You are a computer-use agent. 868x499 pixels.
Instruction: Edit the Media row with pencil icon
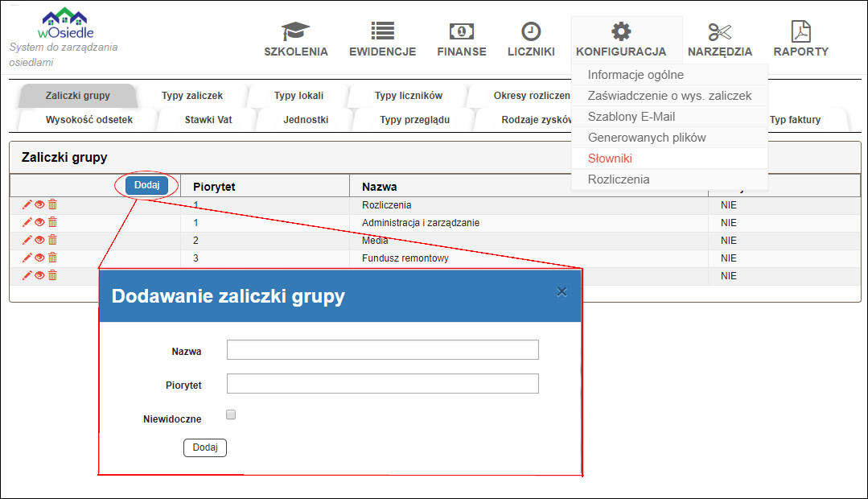coord(27,240)
